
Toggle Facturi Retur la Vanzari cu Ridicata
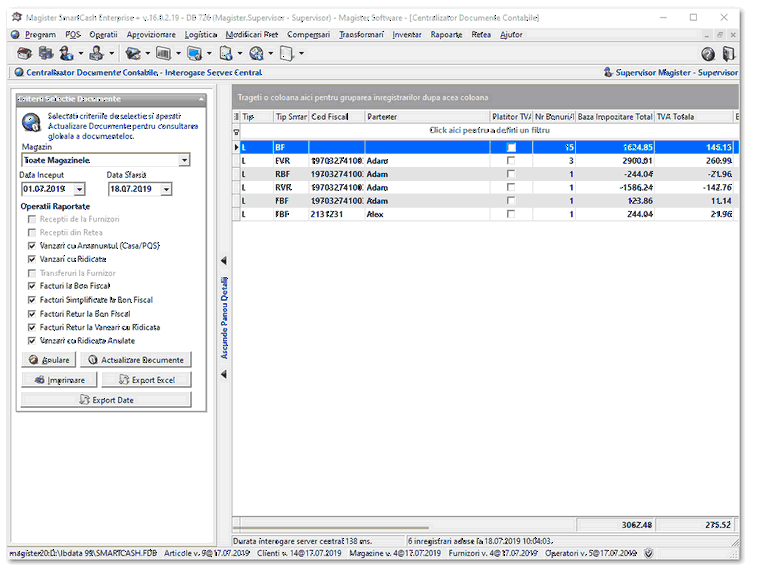click(x=32, y=327)
